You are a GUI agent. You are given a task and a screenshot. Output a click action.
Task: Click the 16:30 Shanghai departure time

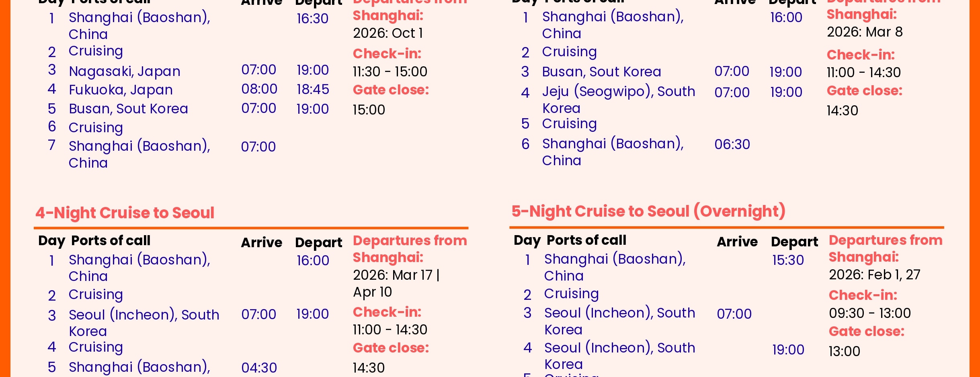pyautogui.click(x=312, y=18)
